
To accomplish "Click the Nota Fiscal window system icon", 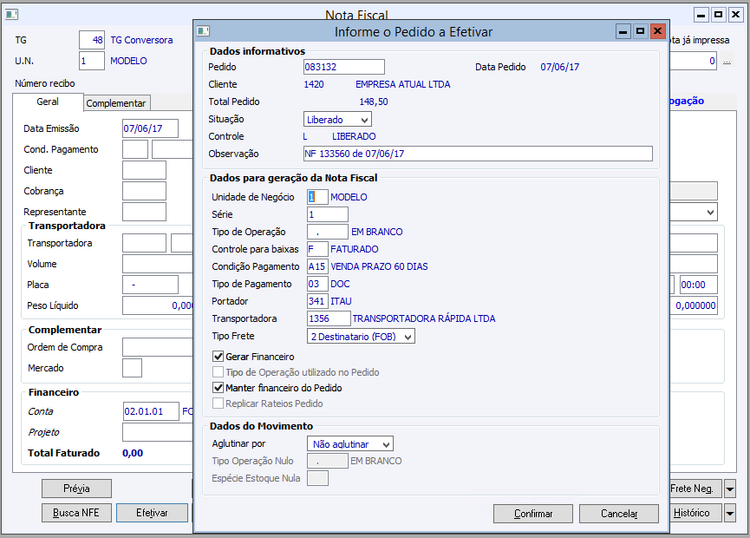I will click(x=11, y=15).
